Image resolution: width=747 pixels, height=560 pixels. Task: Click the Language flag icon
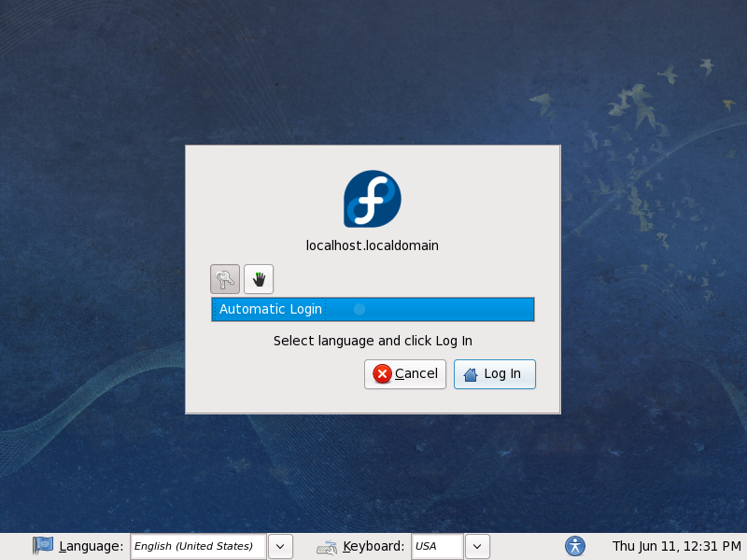[x=43, y=546]
